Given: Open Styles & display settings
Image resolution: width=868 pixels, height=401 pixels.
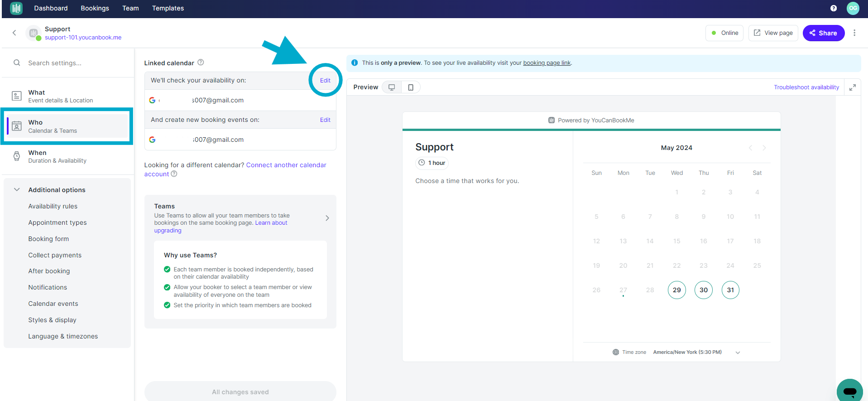Looking at the screenshot, I should (x=52, y=320).
